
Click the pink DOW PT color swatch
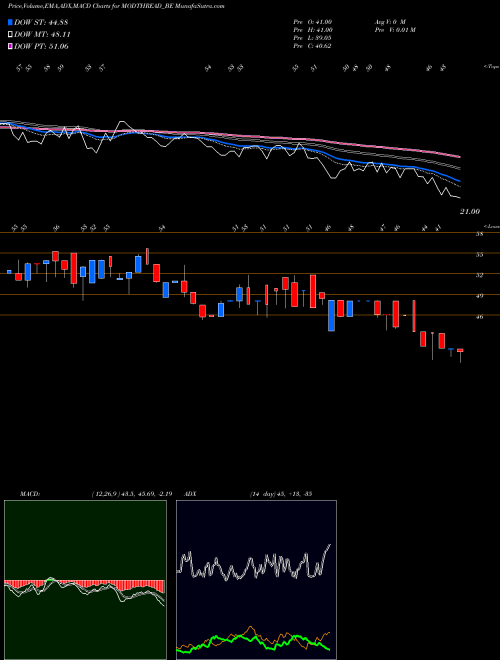tap(10, 46)
